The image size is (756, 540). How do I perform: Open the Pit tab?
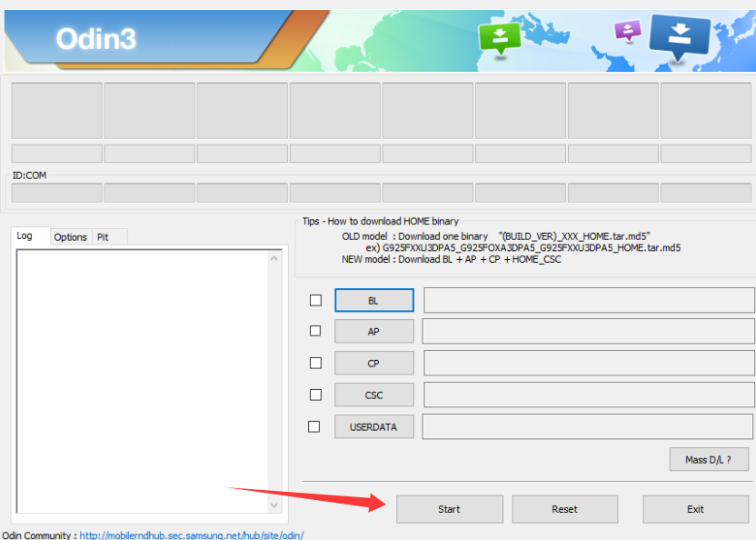click(109, 237)
